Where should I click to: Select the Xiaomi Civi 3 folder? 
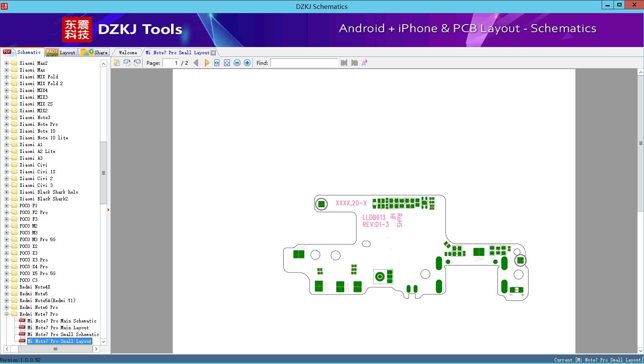[36, 185]
